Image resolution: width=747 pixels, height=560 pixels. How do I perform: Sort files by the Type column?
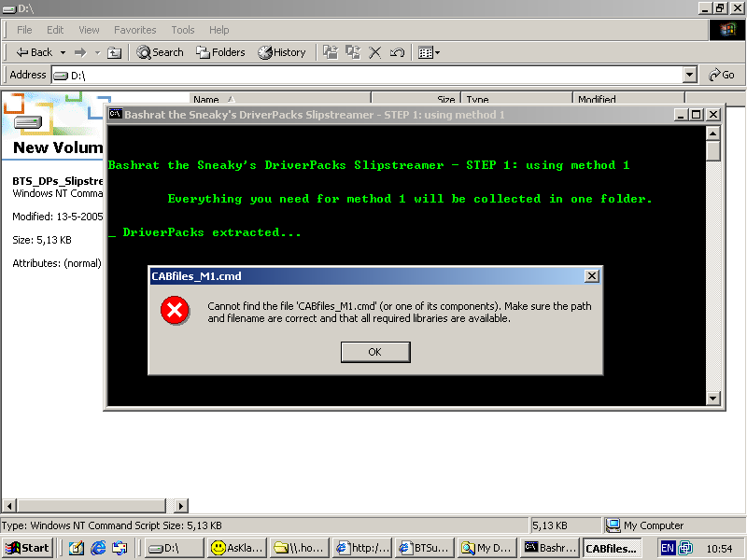coord(517,99)
